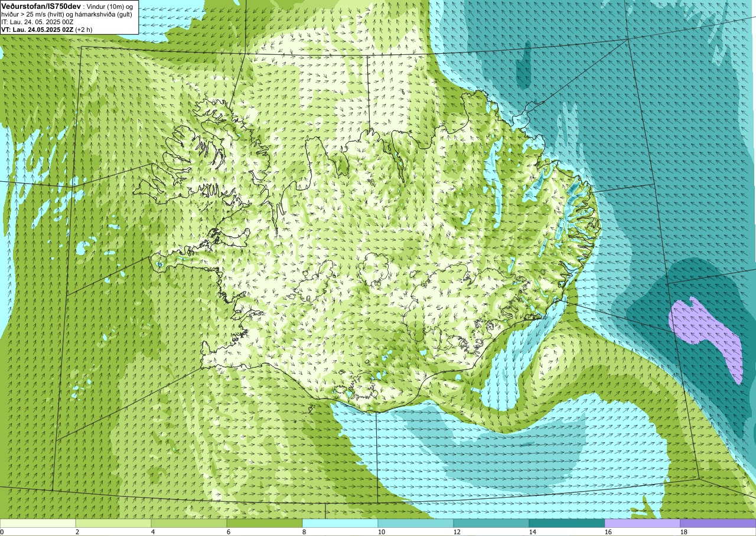
Task: Click the Veðurstofan/IS750dev title text
Action: point(41,5)
